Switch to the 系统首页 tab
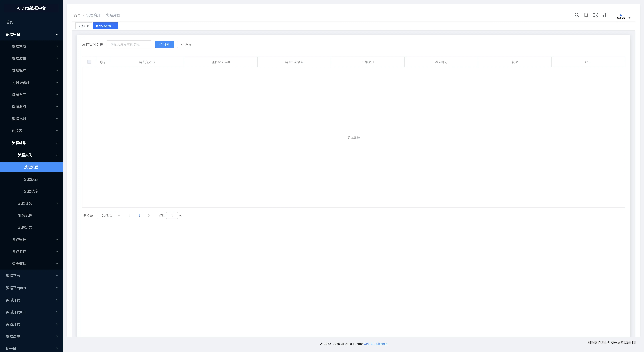644x352 pixels. [84, 26]
